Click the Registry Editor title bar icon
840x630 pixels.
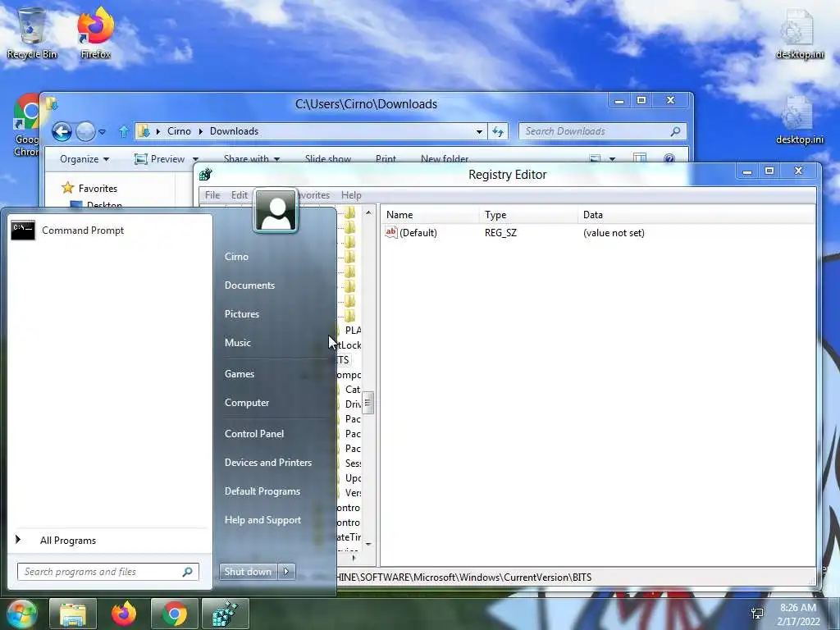[x=206, y=174]
